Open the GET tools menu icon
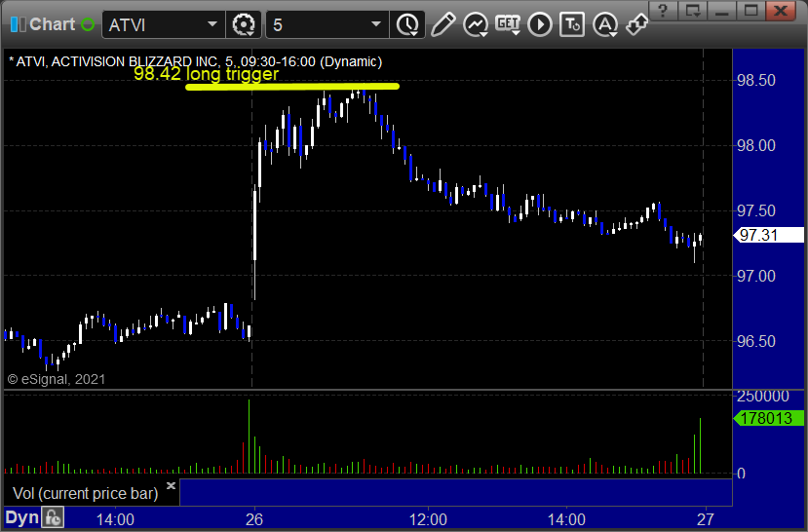The height and width of the screenshot is (532, 808). [508, 24]
